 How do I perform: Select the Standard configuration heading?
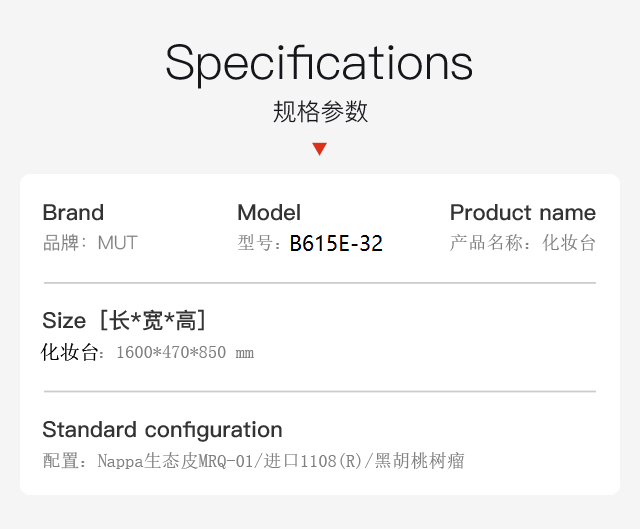click(162, 430)
